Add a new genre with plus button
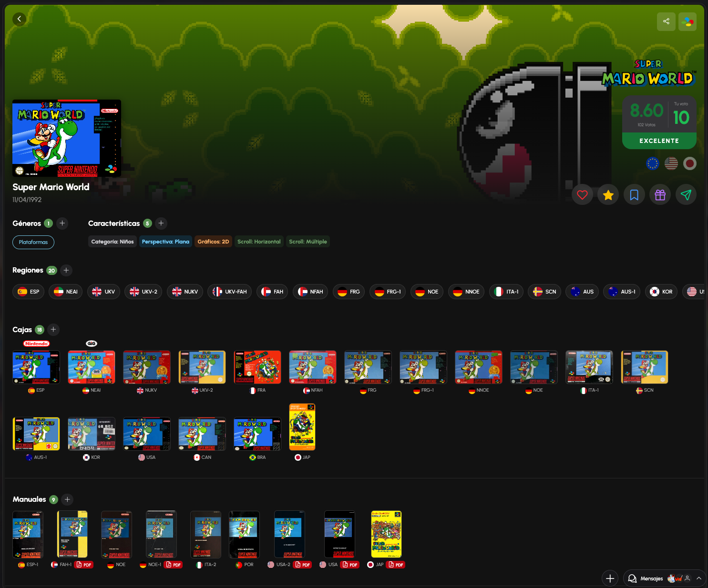708x588 pixels. (x=62, y=223)
